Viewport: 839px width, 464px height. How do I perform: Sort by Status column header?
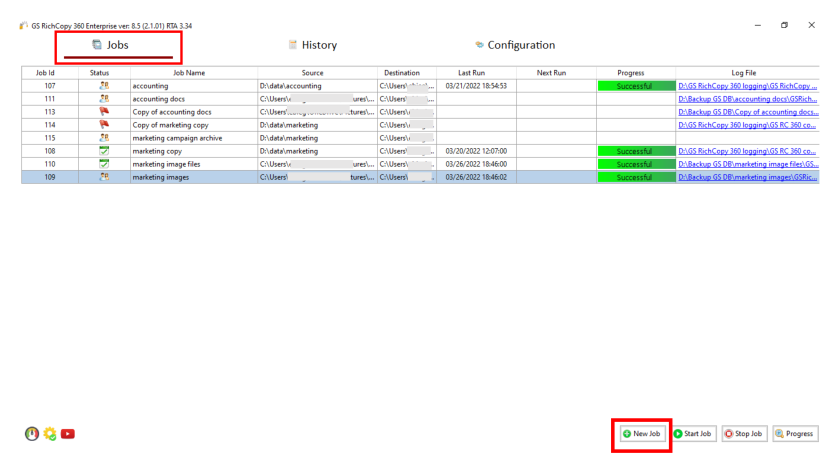pos(104,73)
